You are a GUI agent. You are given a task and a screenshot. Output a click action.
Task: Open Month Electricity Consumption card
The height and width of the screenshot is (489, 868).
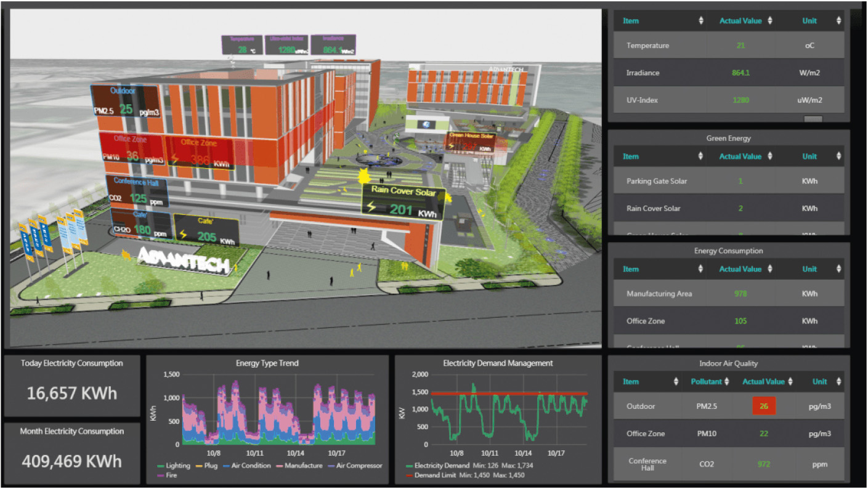tap(72, 453)
